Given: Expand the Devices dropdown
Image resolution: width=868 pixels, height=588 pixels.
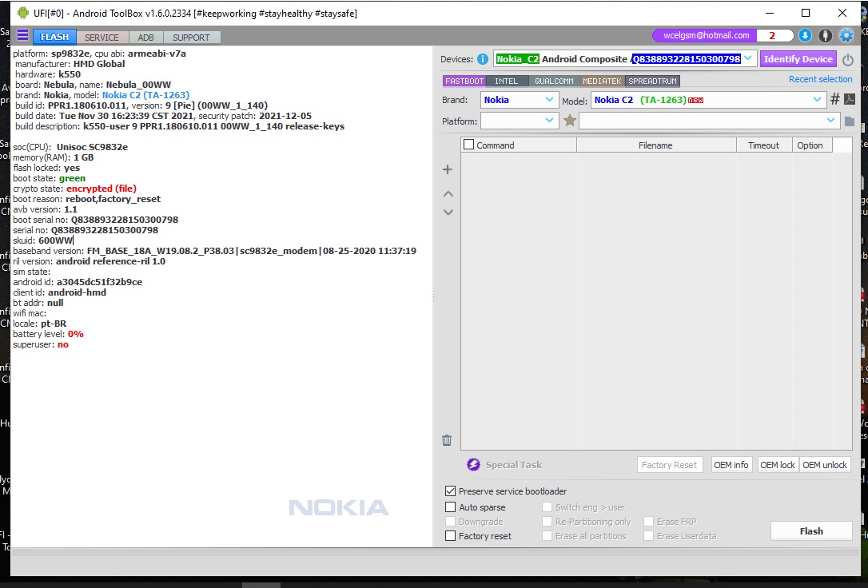Looking at the screenshot, I should (748, 58).
